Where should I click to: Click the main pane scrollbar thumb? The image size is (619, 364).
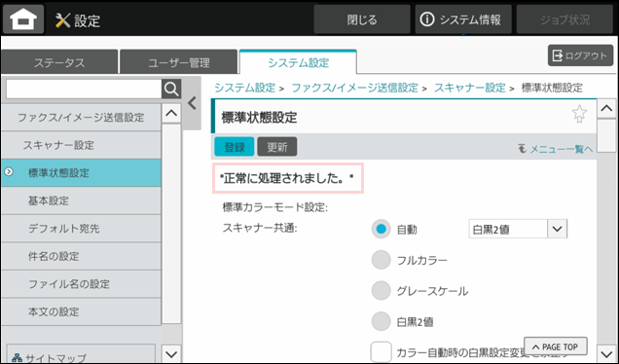(x=606, y=135)
